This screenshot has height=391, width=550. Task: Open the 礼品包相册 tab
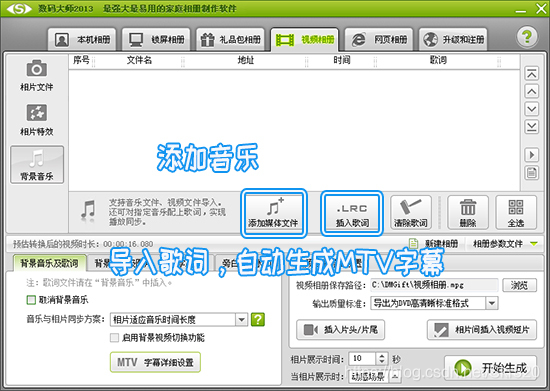(x=230, y=39)
